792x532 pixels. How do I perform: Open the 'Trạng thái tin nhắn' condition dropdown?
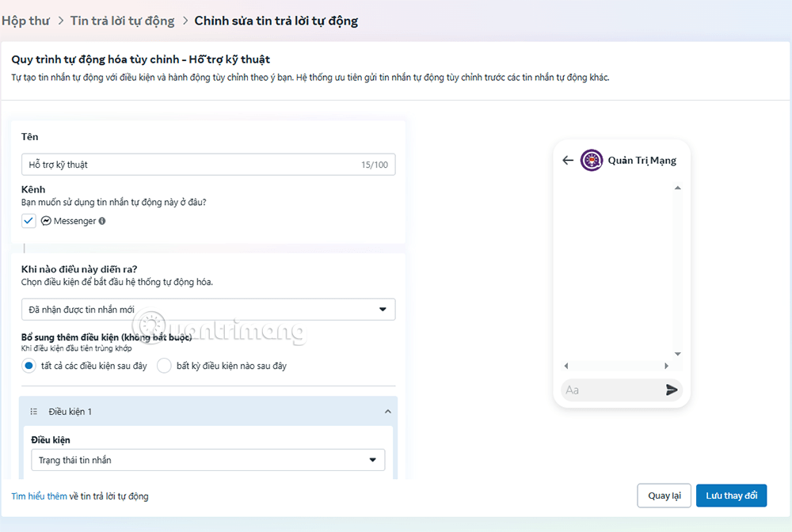pyautogui.click(x=208, y=460)
